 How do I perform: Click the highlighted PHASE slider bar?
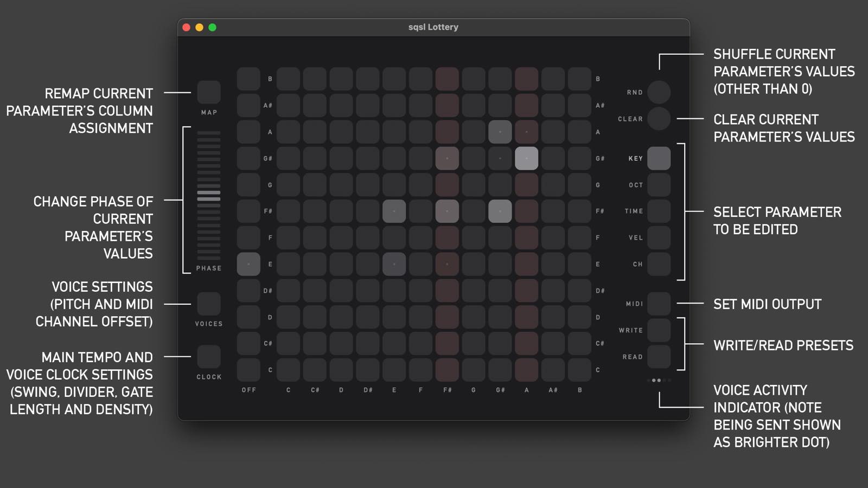209,196
